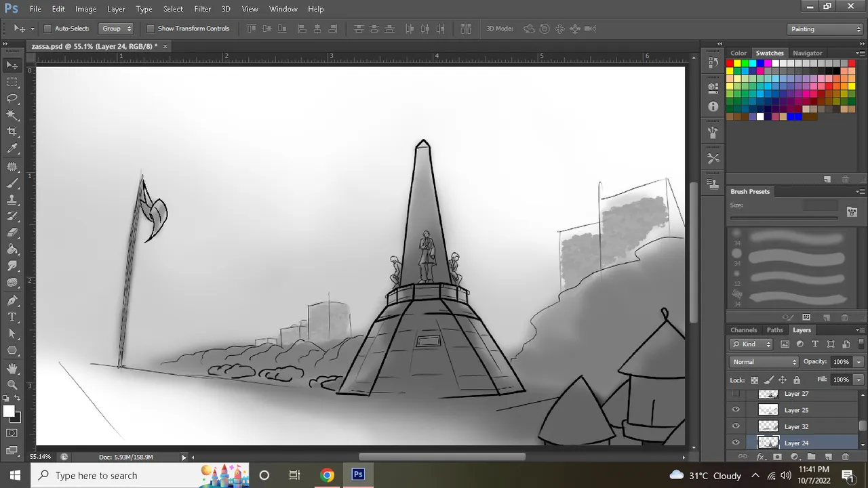The height and width of the screenshot is (488, 868).
Task: Choose the Magic Wand tool
Action: [x=12, y=115]
